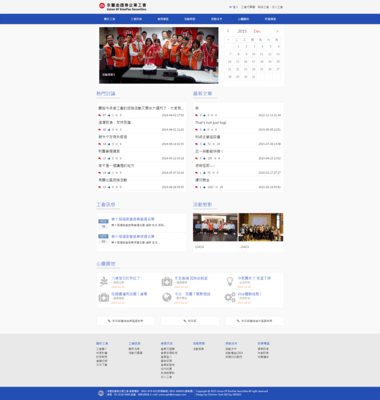Open the 'That's not just logi' article
Image resolution: width=380 pixels, height=400 pixels.
[211, 123]
